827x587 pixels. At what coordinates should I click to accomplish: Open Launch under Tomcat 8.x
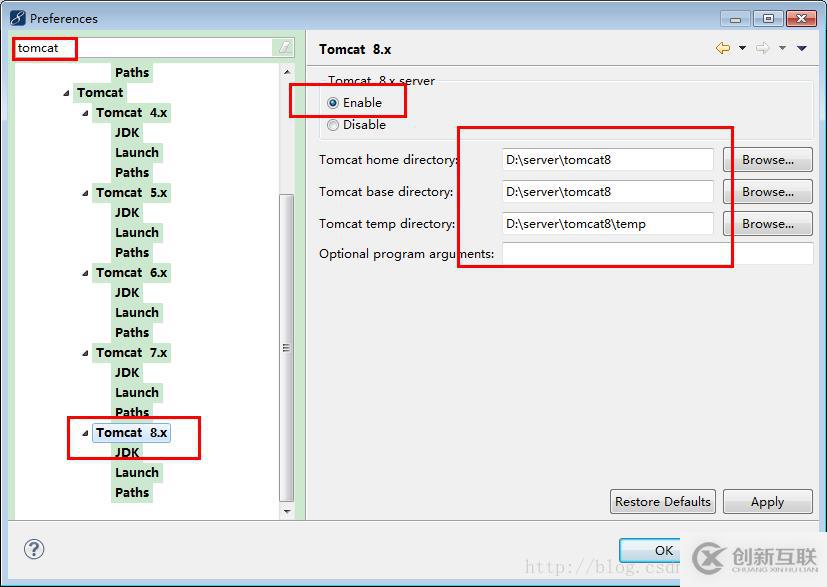tap(137, 473)
